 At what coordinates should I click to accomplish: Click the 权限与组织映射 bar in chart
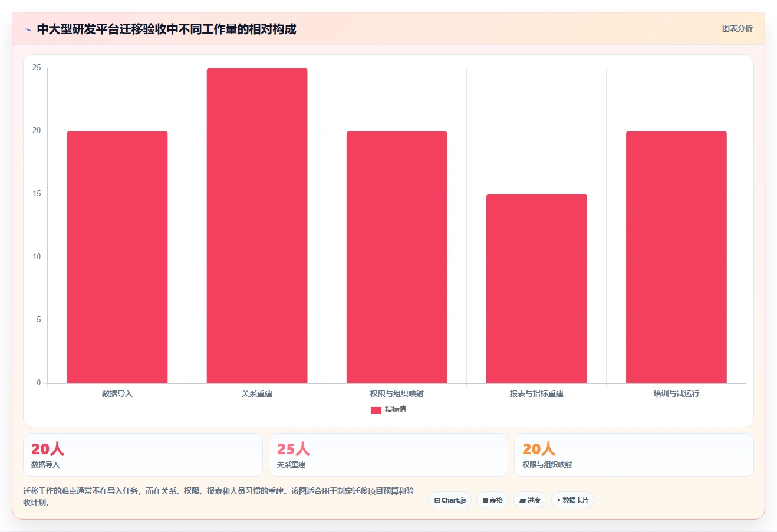(x=397, y=257)
